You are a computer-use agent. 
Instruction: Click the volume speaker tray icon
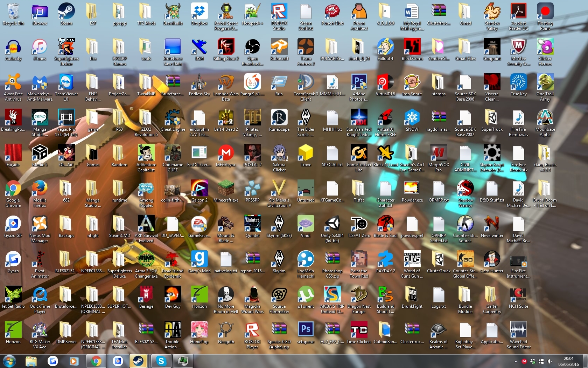point(549,361)
